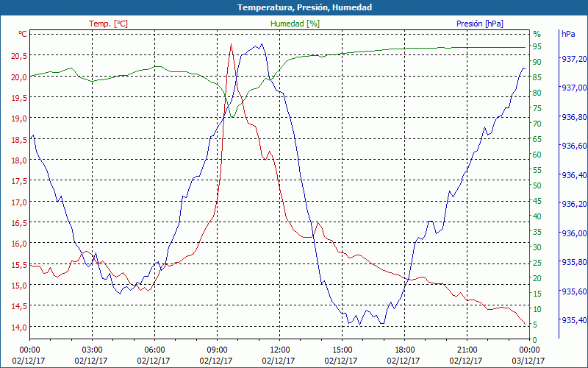Click the 40 humidity axis tick
This screenshot has height=368, width=588.
coord(537,216)
